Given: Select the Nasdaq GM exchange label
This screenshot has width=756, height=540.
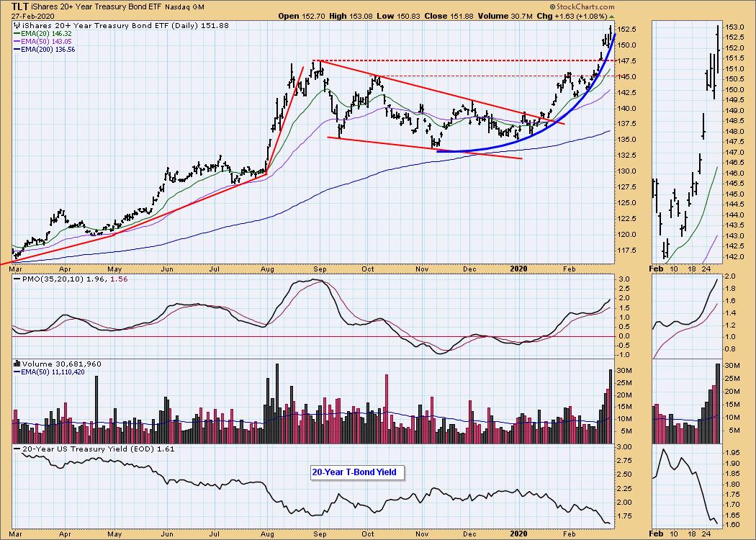Looking at the screenshot, I should pyautogui.click(x=184, y=7).
